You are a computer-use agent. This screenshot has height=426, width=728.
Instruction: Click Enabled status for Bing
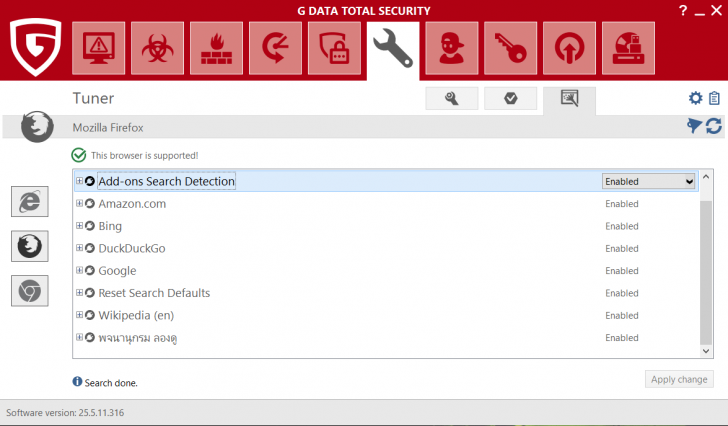[622, 226]
